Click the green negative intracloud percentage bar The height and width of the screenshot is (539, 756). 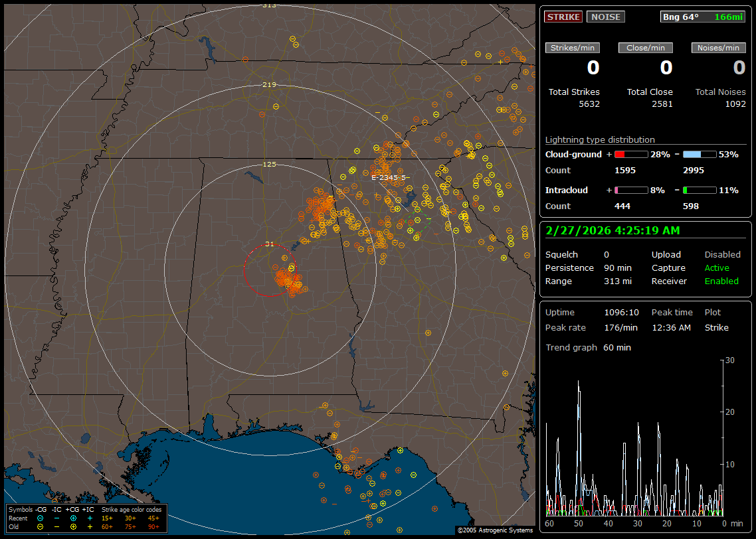(700, 190)
